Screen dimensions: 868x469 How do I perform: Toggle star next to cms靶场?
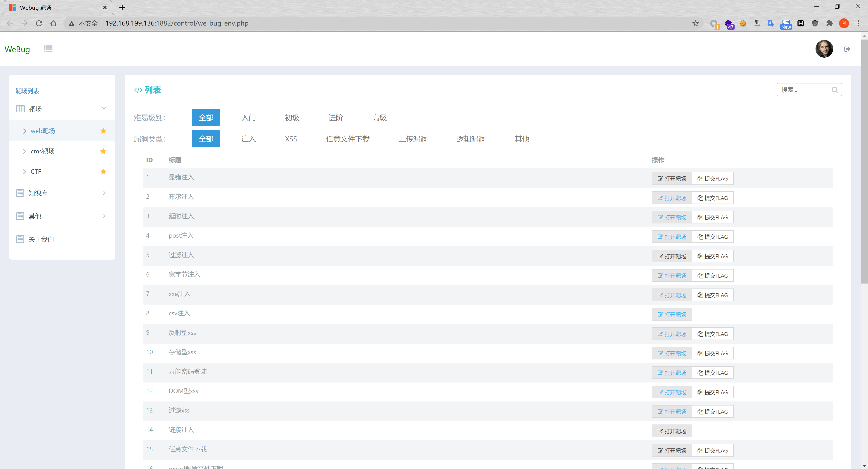pos(103,151)
